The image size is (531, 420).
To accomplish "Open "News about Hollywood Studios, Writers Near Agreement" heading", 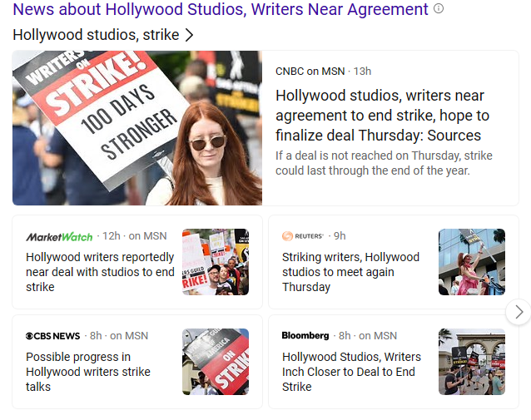I will (x=221, y=9).
